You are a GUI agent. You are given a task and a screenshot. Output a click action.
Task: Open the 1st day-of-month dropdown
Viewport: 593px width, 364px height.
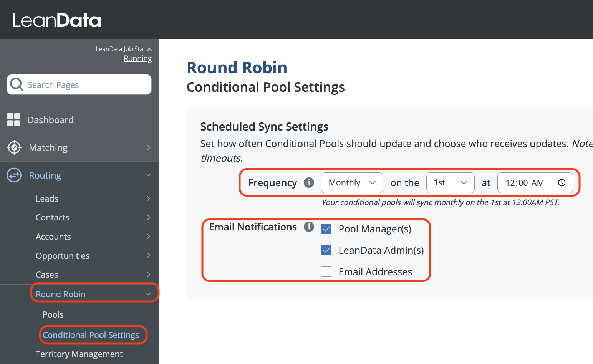[x=450, y=183]
